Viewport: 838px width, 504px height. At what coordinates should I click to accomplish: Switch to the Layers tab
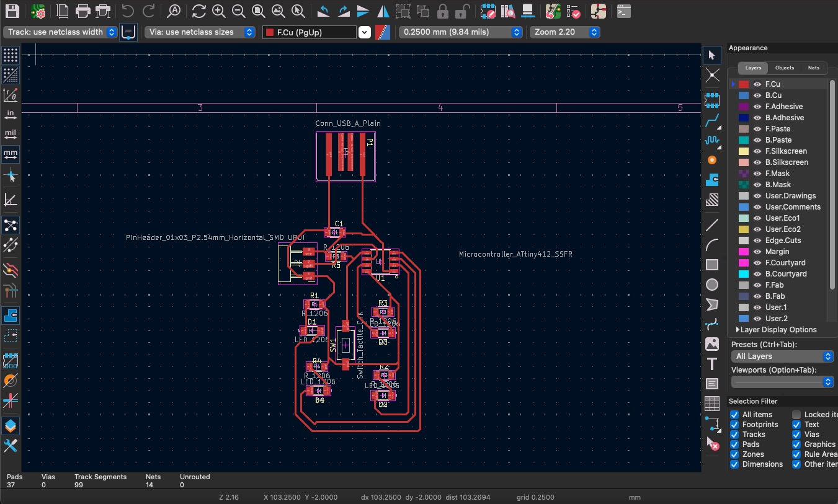coord(753,68)
